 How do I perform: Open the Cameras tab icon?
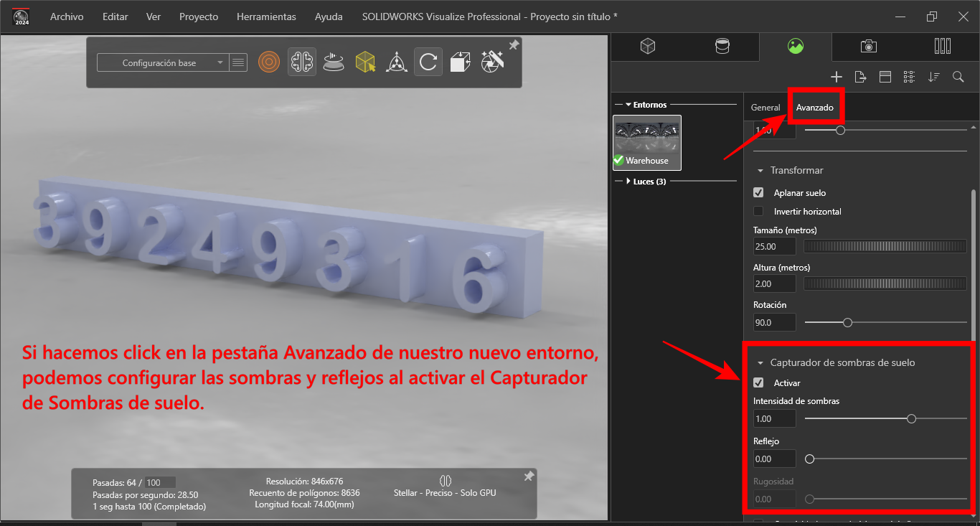(x=868, y=47)
